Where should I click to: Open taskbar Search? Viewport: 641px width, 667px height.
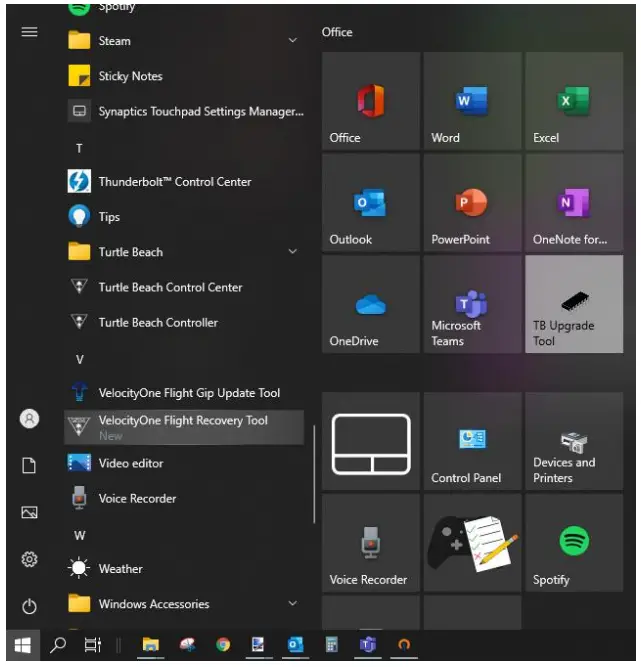tap(58, 646)
